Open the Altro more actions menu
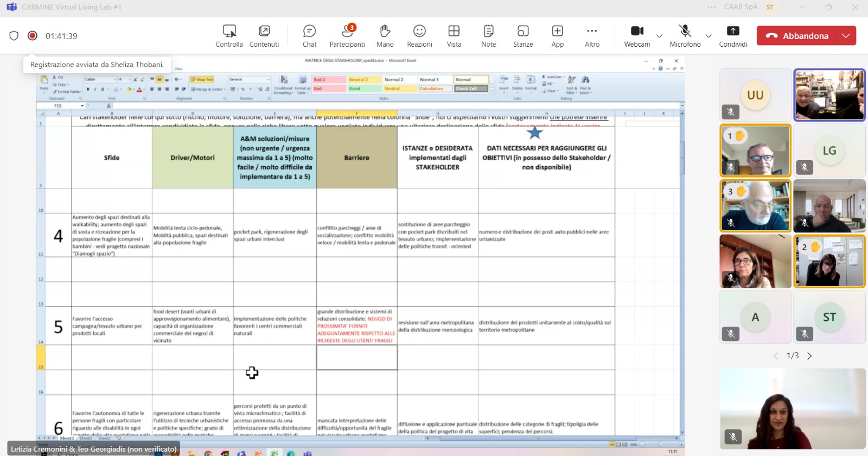This screenshot has height=456, width=868. tap(592, 36)
